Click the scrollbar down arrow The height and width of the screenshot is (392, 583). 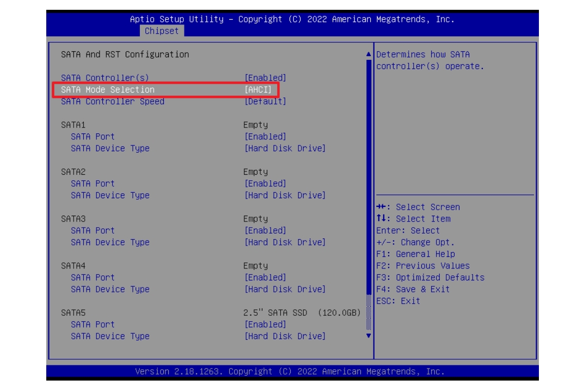[x=369, y=336]
